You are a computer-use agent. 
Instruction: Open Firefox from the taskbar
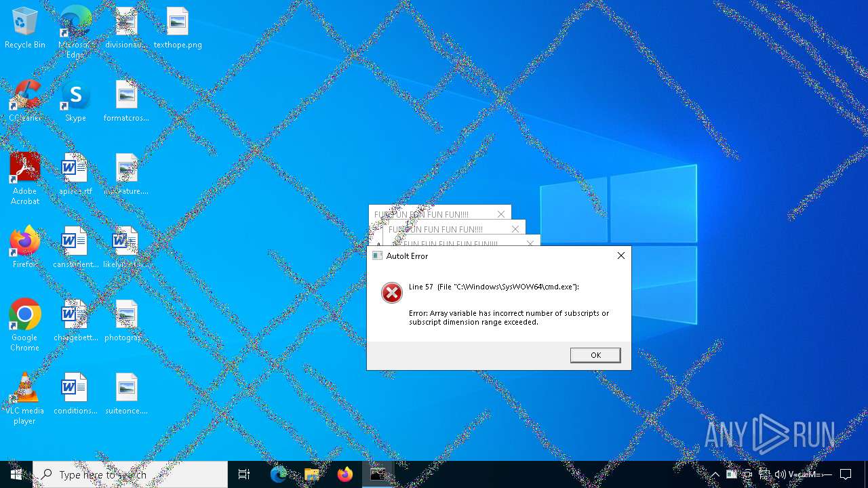click(345, 474)
